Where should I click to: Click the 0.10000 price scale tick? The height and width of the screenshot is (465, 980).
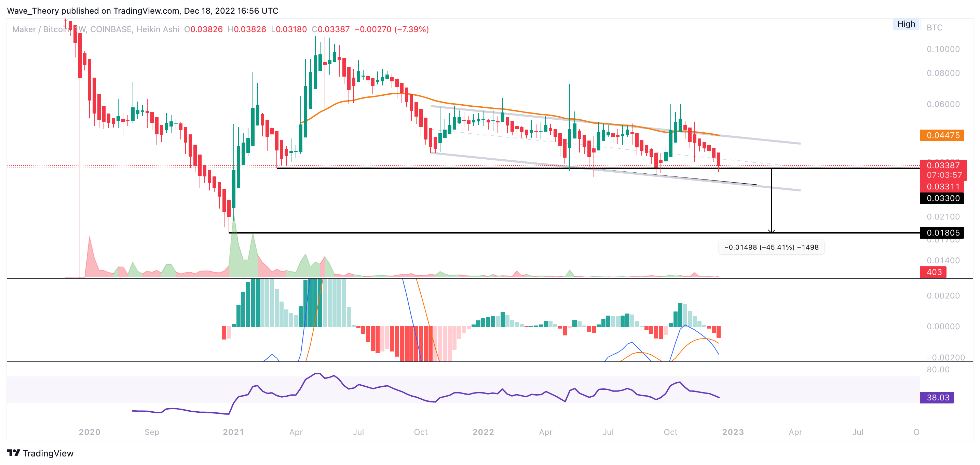[943, 49]
